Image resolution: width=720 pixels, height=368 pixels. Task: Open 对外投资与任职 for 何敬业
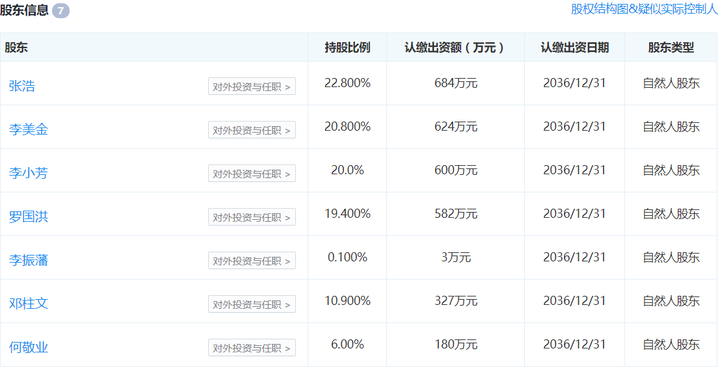[x=252, y=348]
